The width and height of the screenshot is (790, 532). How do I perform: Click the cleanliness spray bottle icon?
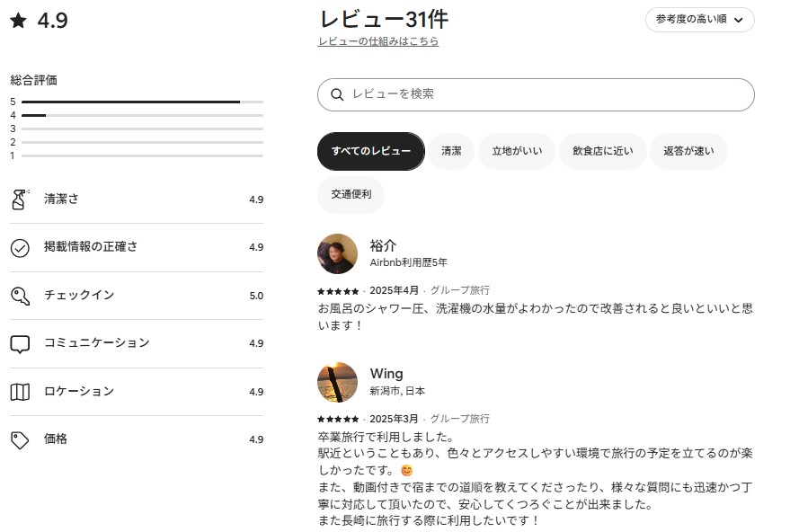click(x=20, y=199)
